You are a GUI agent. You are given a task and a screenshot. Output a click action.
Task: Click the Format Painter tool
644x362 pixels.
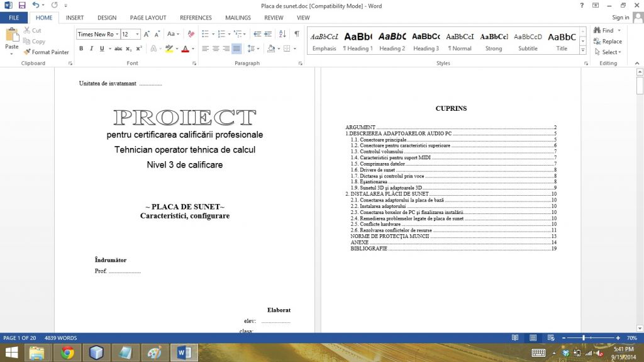47,52
